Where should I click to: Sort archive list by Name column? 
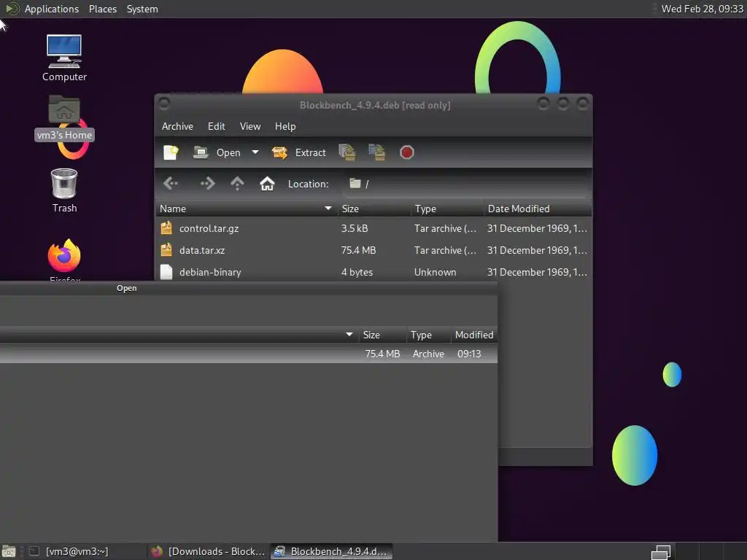246,209
